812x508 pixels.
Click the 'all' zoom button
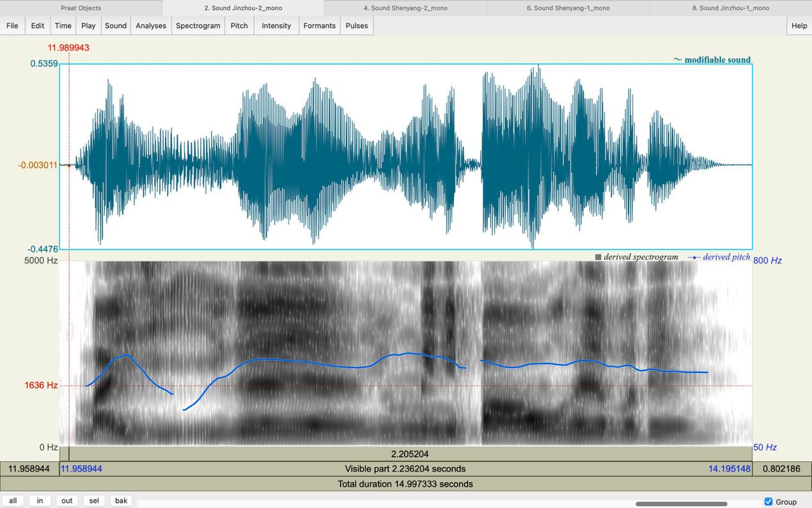pos(13,501)
